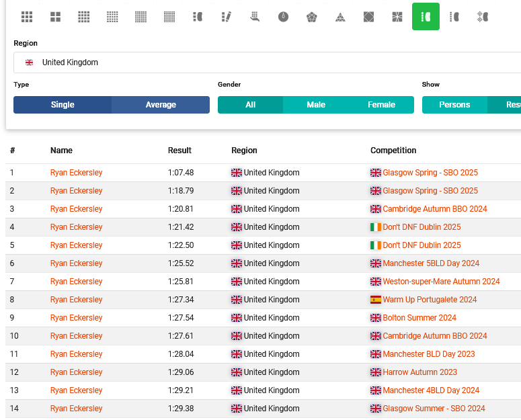This screenshot has height=420, width=521.
Task: Click the 1:07.48 result
Action: click(181, 173)
